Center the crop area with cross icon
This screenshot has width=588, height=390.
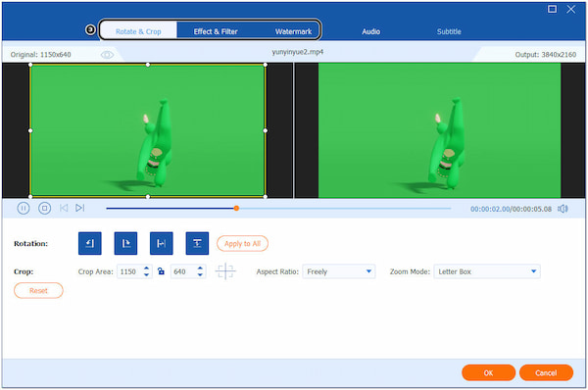click(x=225, y=271)
